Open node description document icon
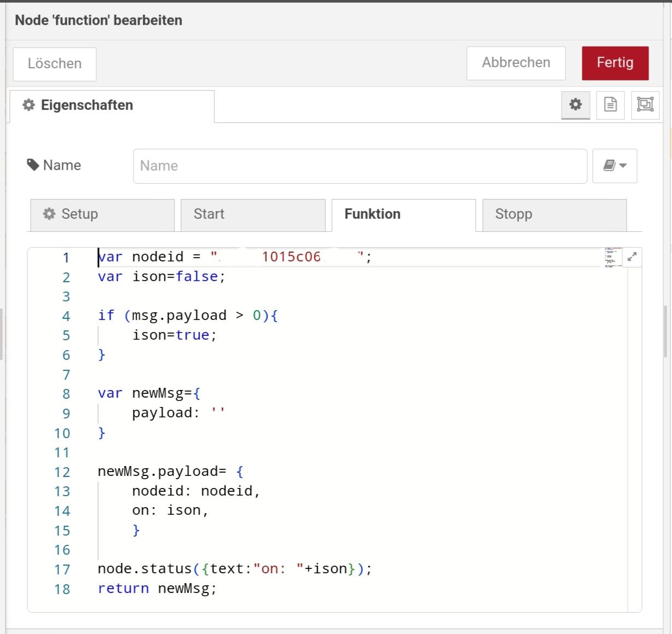 (x=610, y=104)
